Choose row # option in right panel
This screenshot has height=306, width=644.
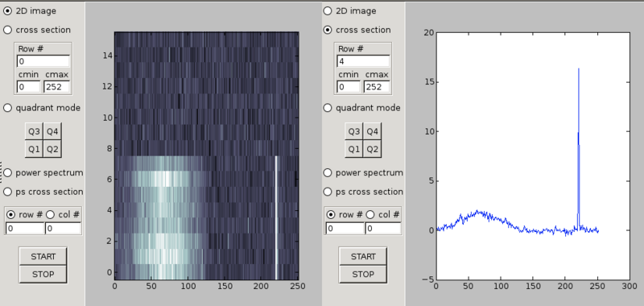tap(331, 214)
